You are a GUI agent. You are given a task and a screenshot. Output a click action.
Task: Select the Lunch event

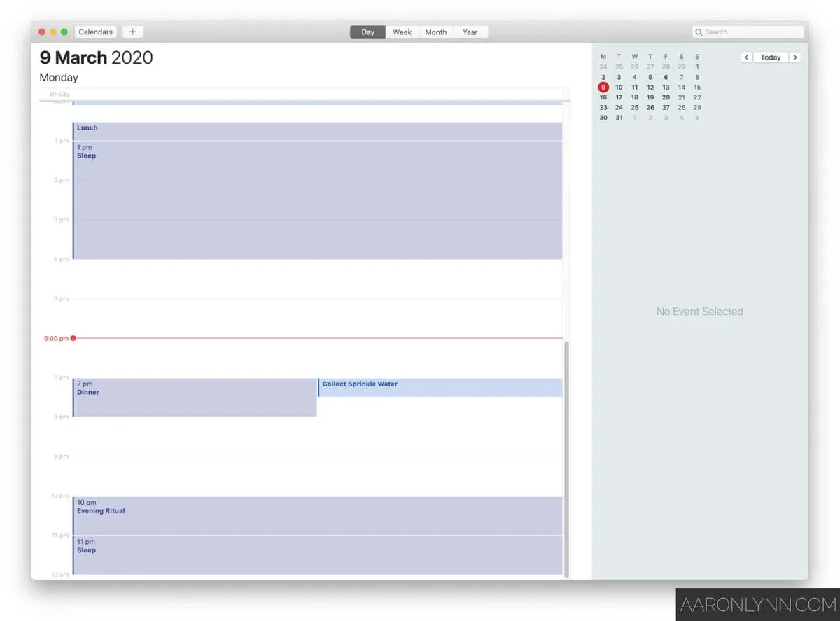pyautogui.click(x=280, y=130)
